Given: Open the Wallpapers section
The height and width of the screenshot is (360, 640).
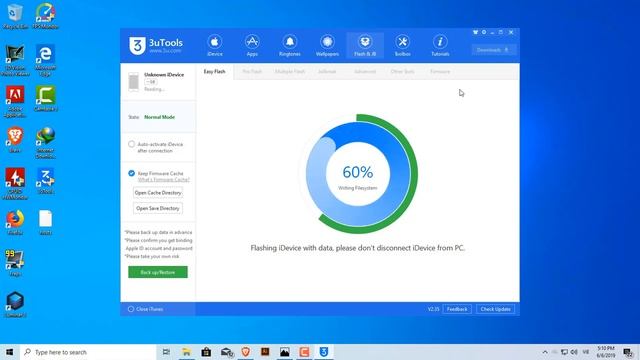Looking at the screenshot, I should [327, 45].
